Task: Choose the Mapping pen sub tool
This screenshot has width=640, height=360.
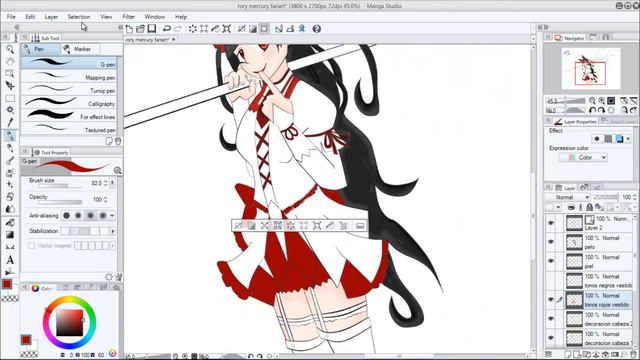Action: click(69, 77)
